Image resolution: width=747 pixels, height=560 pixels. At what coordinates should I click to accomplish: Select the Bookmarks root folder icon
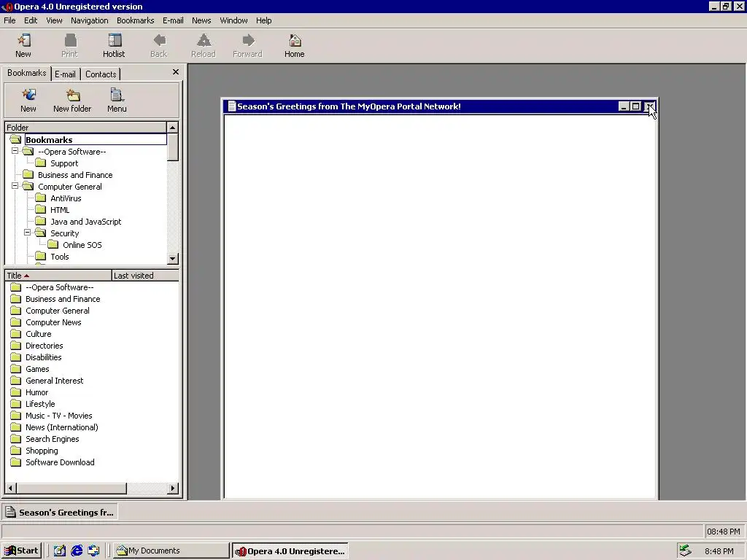(16, 139)
